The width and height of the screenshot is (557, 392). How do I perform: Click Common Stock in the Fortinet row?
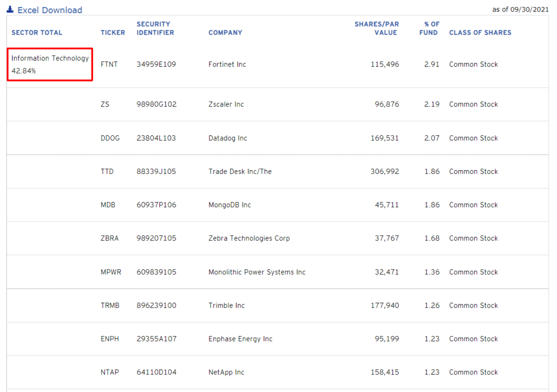point(473,64)
